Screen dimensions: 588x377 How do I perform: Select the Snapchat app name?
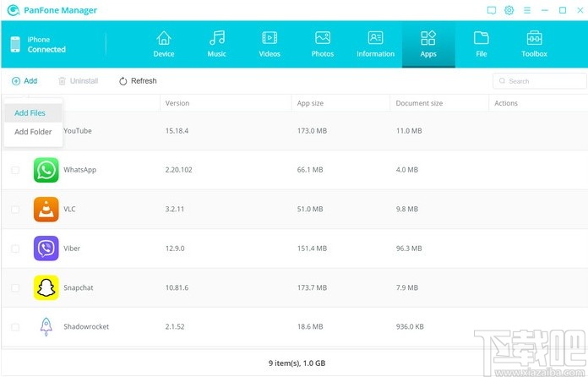[79, 287]
